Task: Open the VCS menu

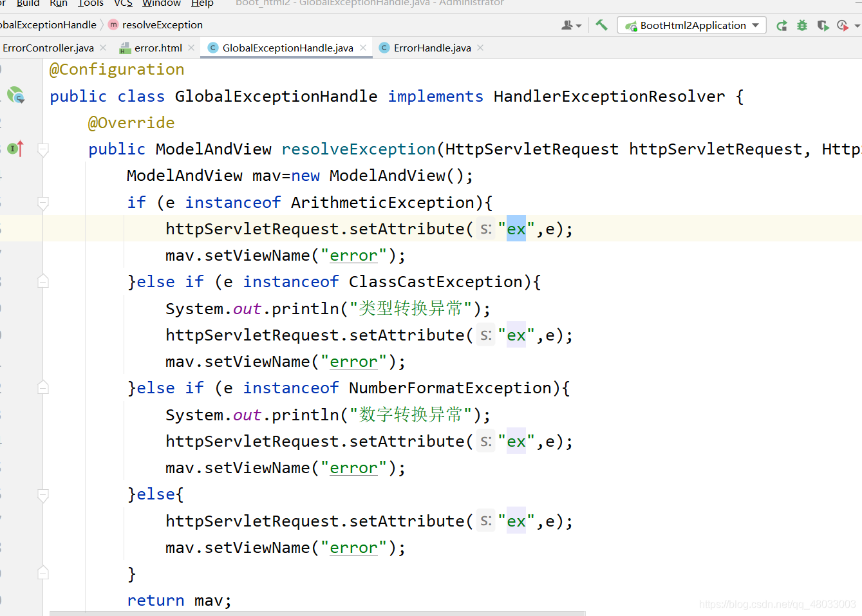Action: click(123, 3)
